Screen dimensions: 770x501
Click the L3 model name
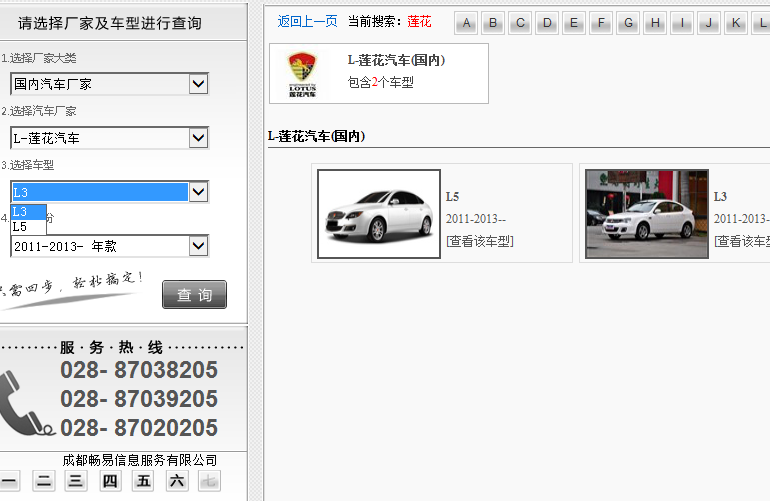pos(720,197)
